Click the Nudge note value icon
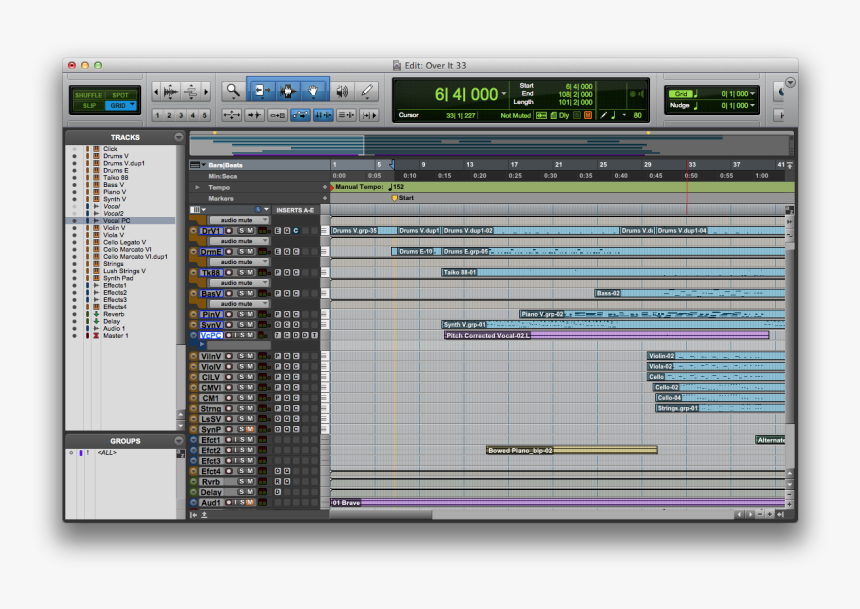Image resolution: width=860 pixels, height=609 pixels. 696,105
